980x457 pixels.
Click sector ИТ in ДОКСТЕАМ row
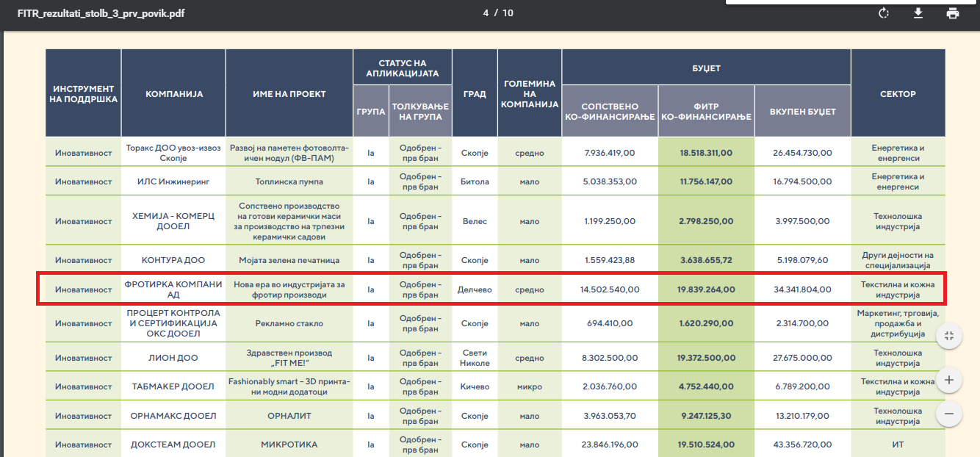pyautogui.click(x=898, y=445)
